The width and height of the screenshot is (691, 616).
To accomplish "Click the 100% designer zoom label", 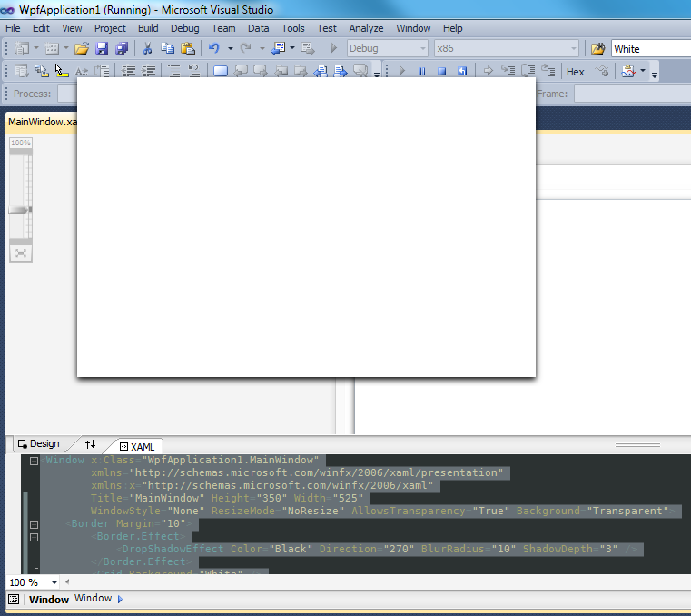I will 21,143.
